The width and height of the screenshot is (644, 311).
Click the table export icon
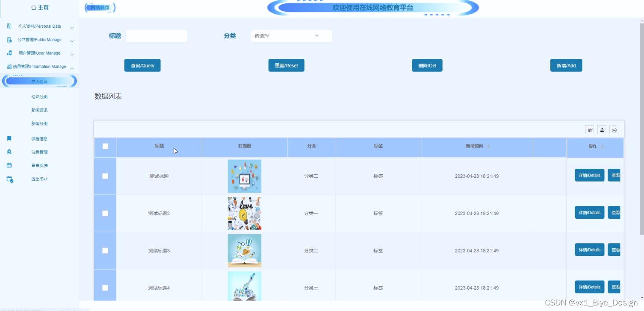coord(602,130)
